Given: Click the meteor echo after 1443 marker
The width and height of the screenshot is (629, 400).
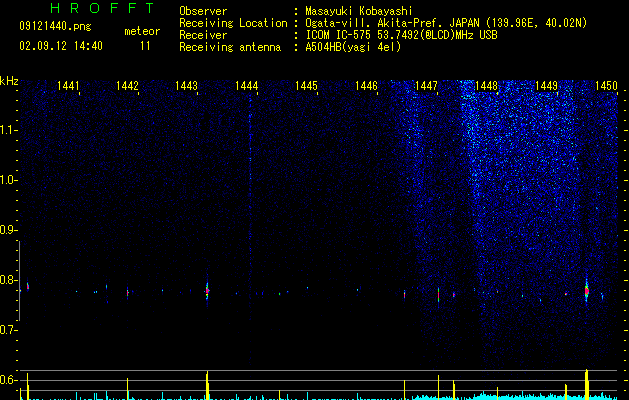Looking at the screenshot, I should point(207,290).
